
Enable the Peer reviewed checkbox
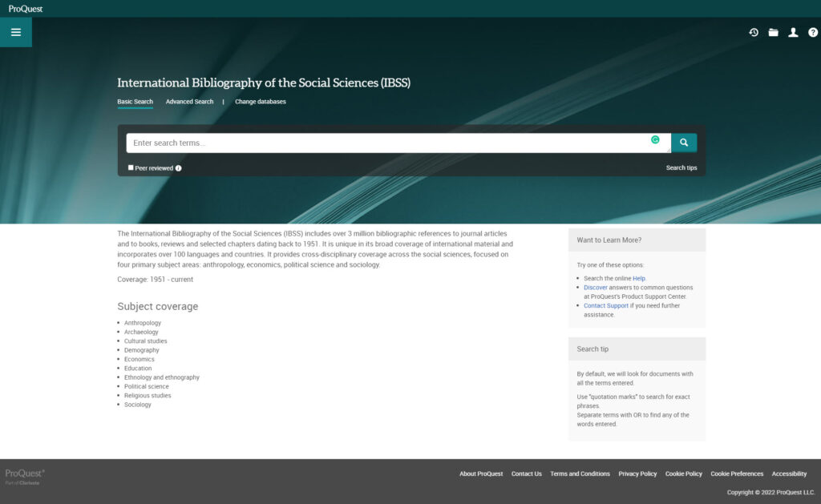tap(131, 167)
